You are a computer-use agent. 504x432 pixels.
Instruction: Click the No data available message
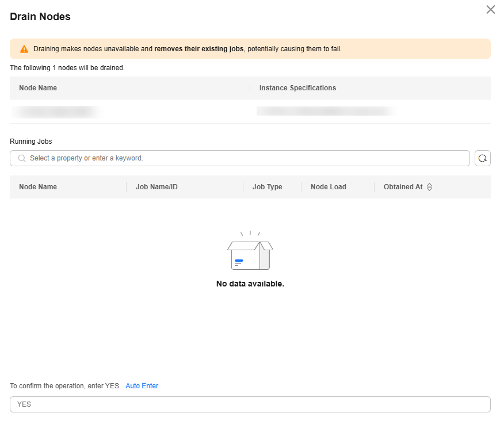click(250, 284)
